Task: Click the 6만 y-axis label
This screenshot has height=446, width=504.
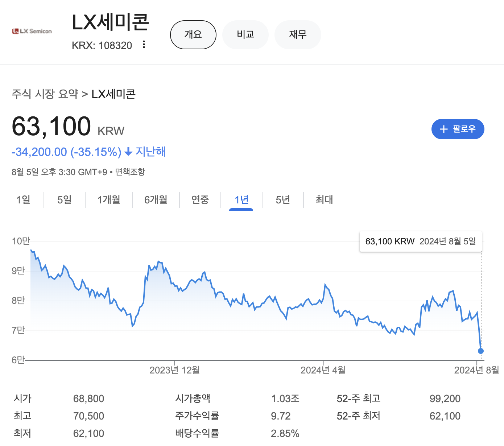Action: [18, 360]
